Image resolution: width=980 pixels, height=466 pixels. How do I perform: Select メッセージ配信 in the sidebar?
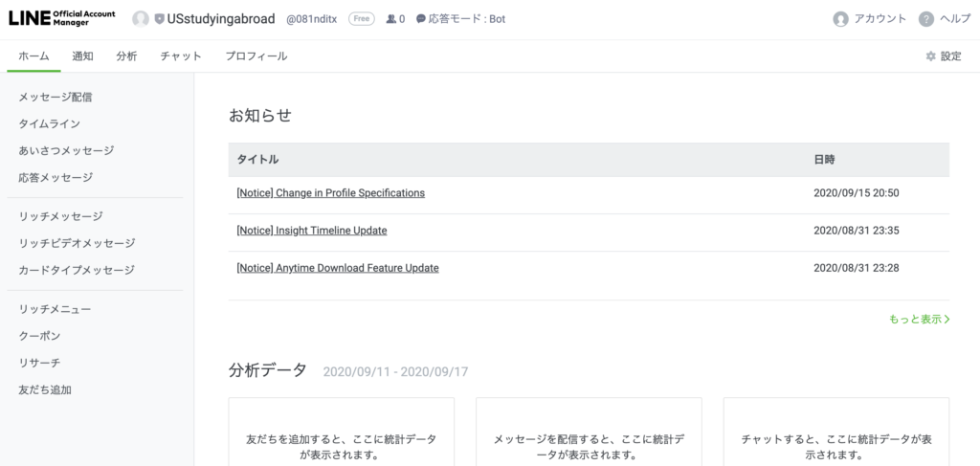56,97
